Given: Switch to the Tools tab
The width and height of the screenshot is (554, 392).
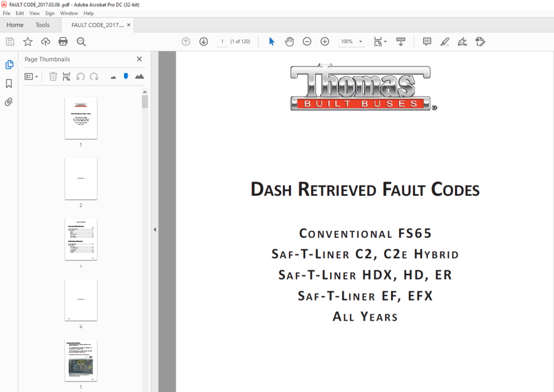Looking at the screenshot, I should pyautogui.click(x=42, y=25).
